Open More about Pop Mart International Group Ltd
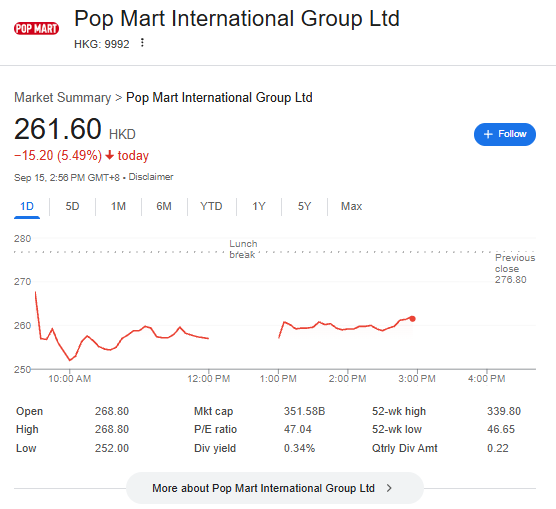 click(x=275, y=488)
